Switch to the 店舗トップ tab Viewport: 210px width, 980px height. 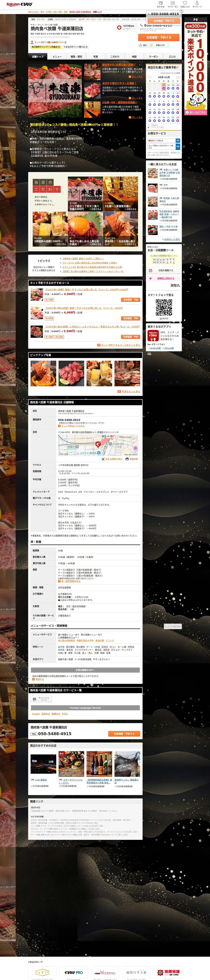[38, 57]
